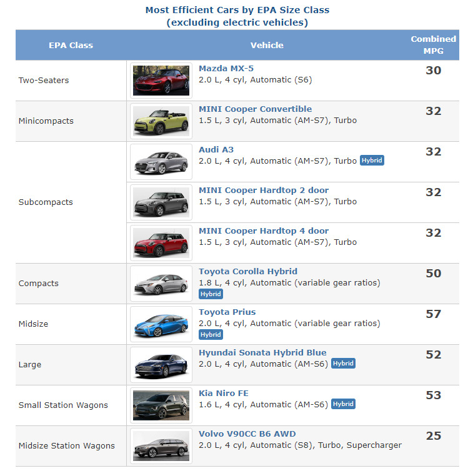Select the Minicompacts class cell
The width and height of the screenshot is (473, 476).
pyautogui.click(x=71, y=121)
